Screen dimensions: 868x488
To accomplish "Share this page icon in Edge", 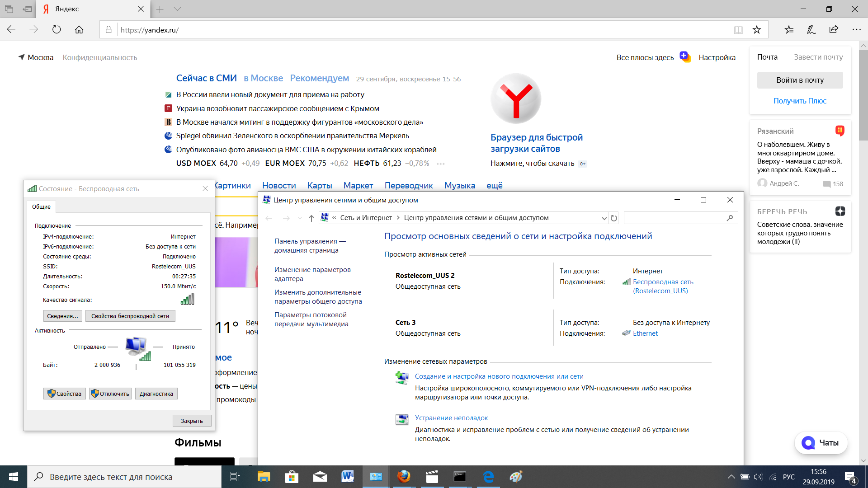I will pyautogui.click(x=834, y=30).
